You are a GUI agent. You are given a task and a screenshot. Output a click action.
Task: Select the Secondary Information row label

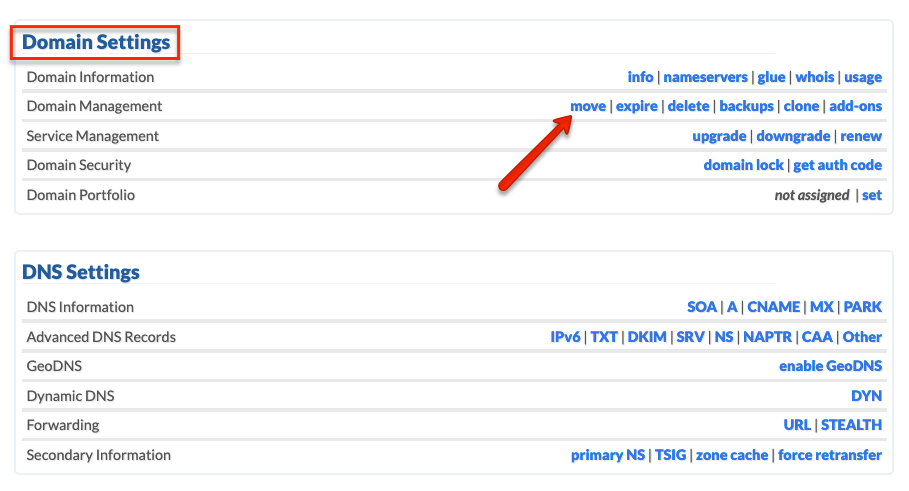[x=99, y=456]
